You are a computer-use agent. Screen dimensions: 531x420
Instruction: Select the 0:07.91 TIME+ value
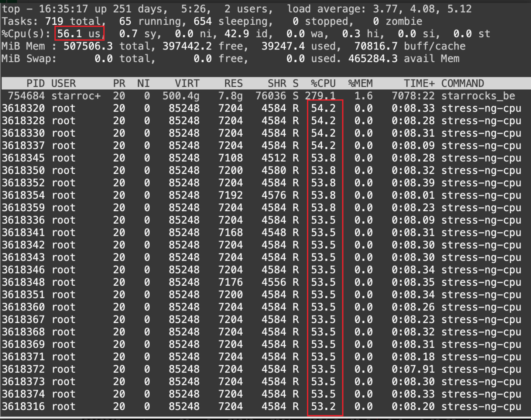413,369
